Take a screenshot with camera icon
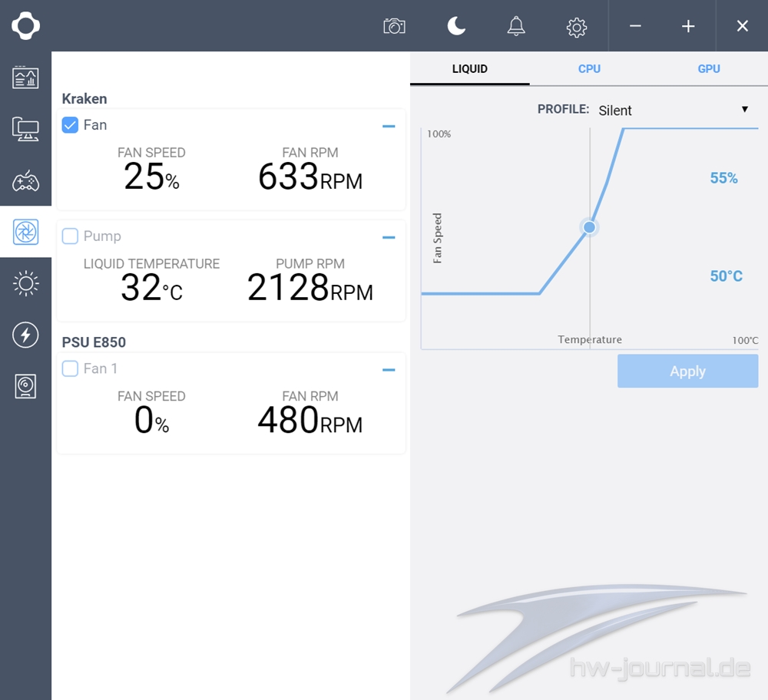The height and width of the screenshot is (700, 768). point(394,26)
